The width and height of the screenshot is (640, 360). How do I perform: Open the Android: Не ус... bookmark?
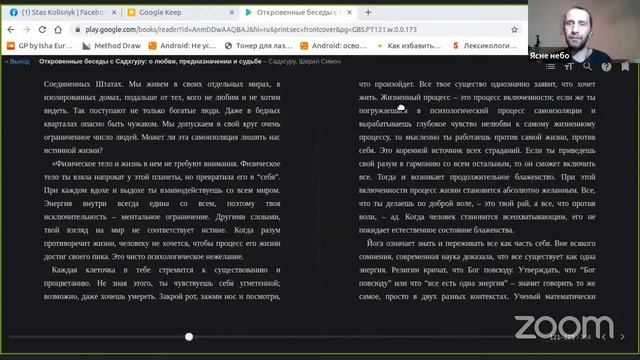click(x=182, y=46)
